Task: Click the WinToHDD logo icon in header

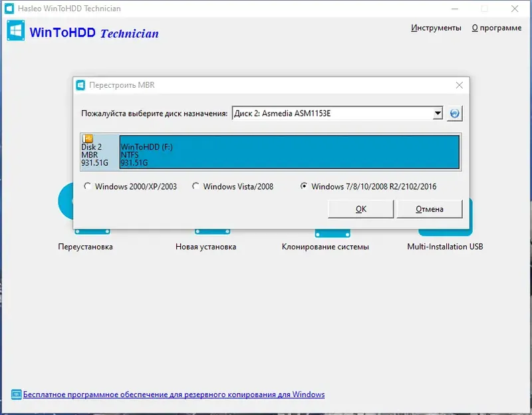Action: [x=15, y=31]
